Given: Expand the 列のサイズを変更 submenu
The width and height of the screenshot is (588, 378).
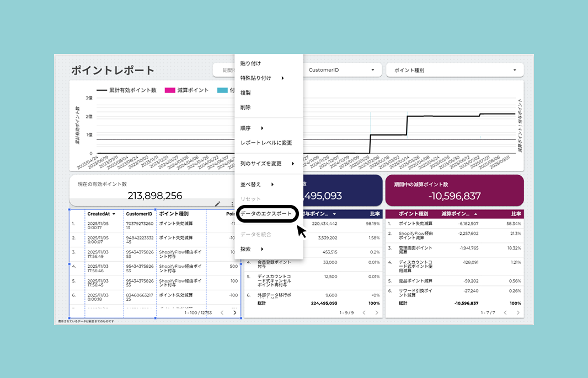Looking at the screenshot, I should click(x=293, y=163).
